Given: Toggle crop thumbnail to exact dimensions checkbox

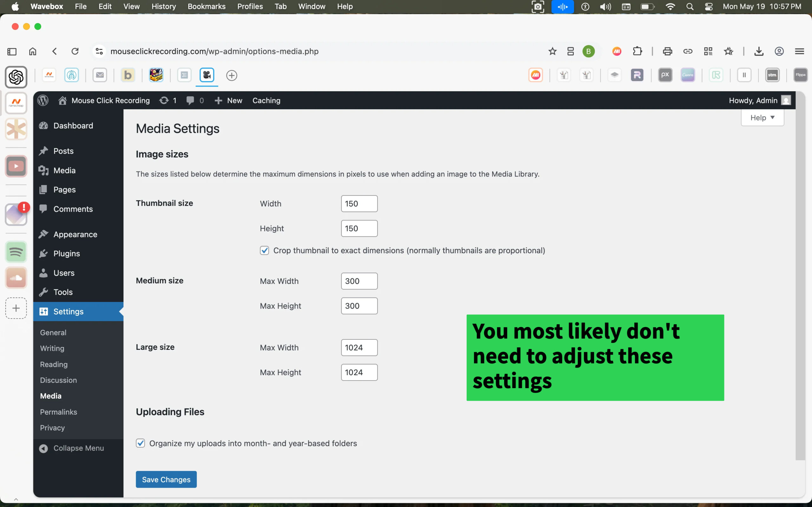Looking at the screenshot, I should 265,250.
